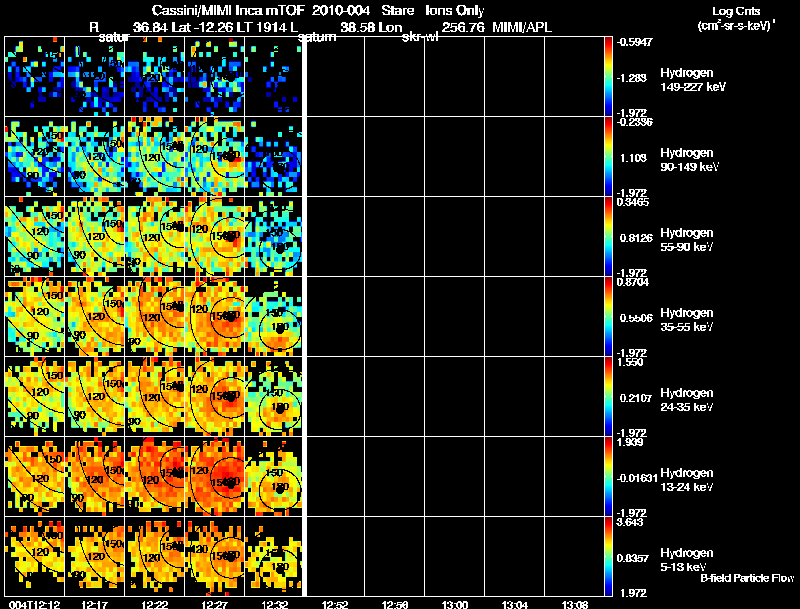Click the '12:22' time axis label
Image resolution: width=800 pixels, height=609 pixels.
coord(155,605)
